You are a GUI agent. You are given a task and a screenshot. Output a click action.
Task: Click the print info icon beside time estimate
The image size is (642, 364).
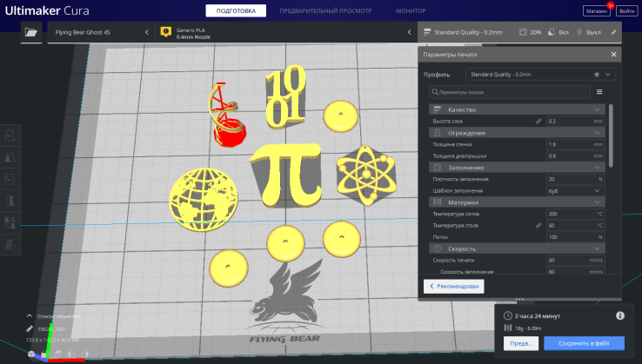point(620,315)
